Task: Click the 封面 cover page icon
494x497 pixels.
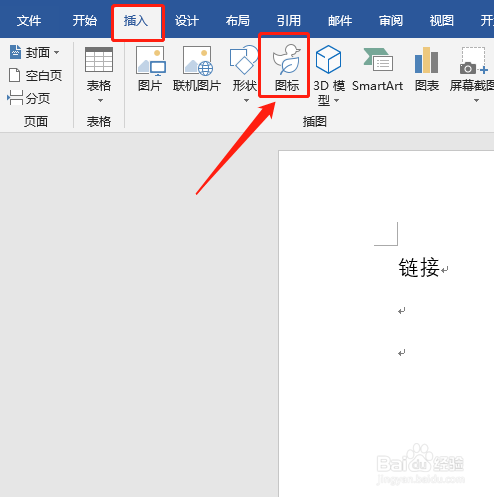Action: pos(15,52)
